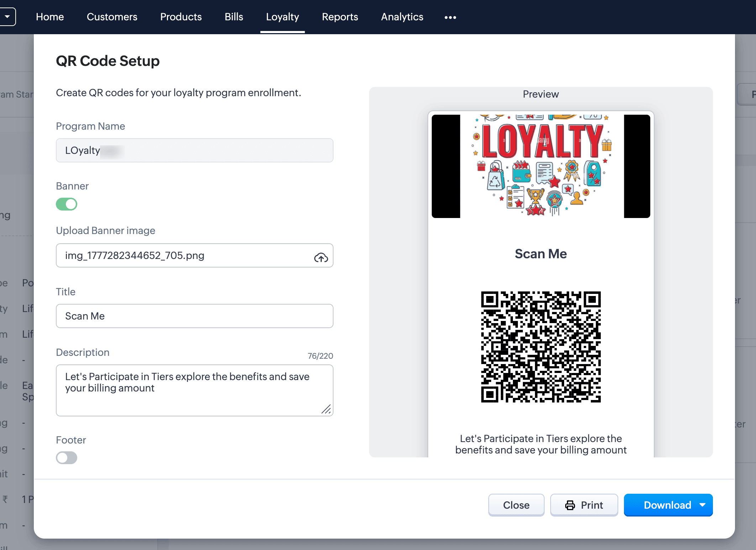The height and width of the screenshot is (550, 756).
Task: Click the preview description text about Tiers
Action: pos(541,444)
